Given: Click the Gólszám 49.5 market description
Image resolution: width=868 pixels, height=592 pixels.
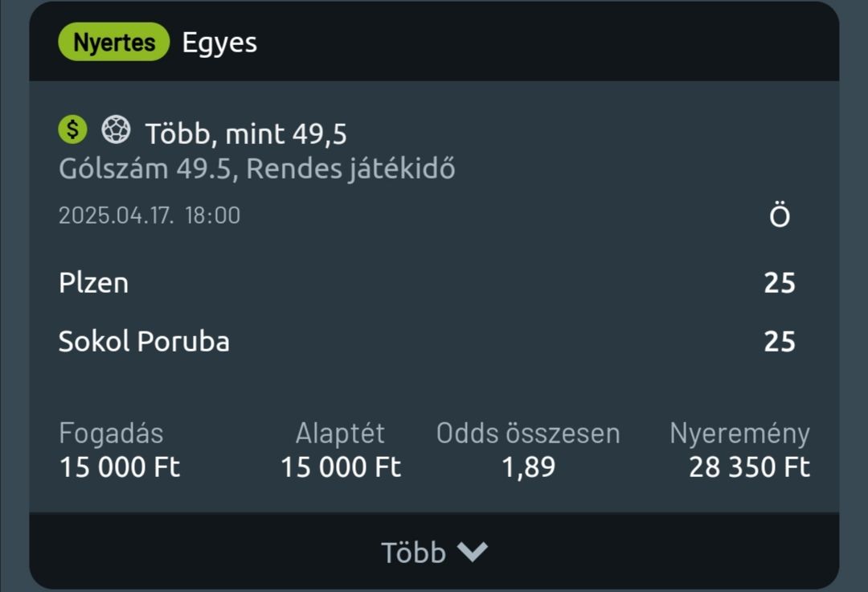Looking at the screenshot, I should (256, 169).
